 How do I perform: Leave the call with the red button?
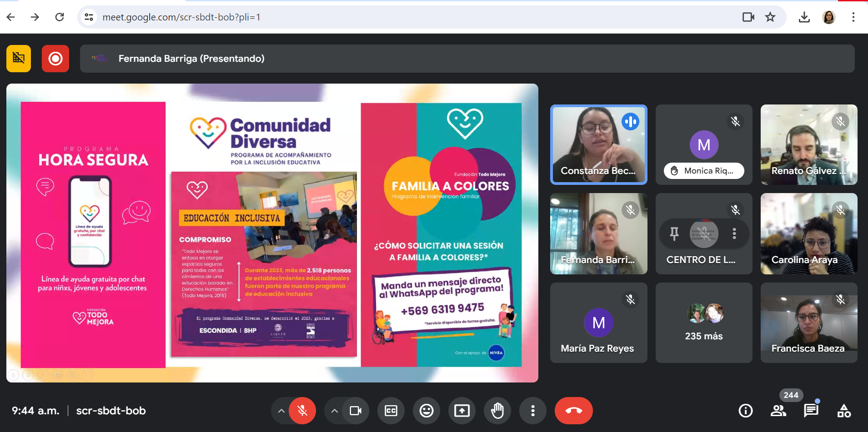tap(574, 411)
